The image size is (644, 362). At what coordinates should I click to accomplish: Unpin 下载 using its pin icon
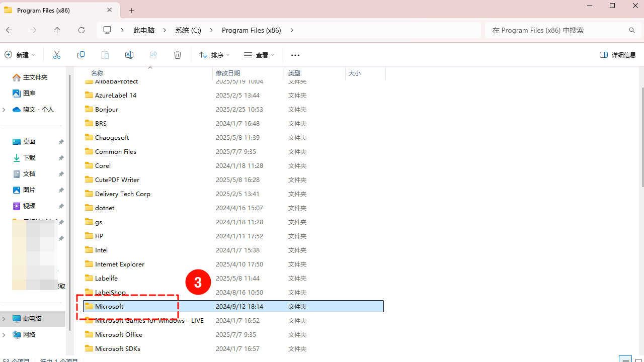tap(61, 158)
